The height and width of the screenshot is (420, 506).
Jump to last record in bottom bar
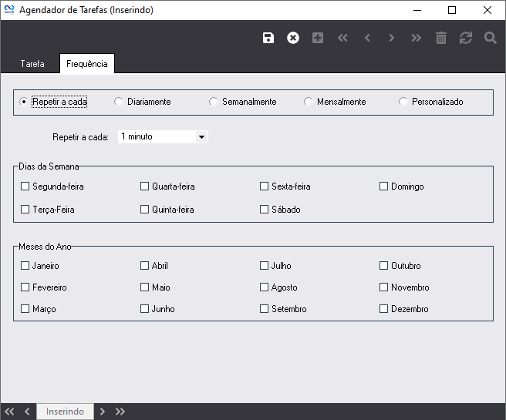click(120, 412)
